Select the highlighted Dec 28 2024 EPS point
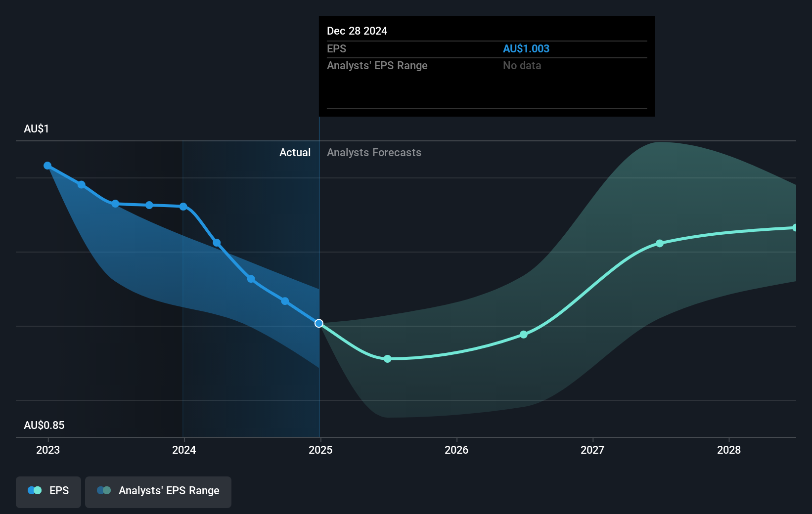Image resolution: width=812 pixels, height=514 pixels. (x=319, y=323)
